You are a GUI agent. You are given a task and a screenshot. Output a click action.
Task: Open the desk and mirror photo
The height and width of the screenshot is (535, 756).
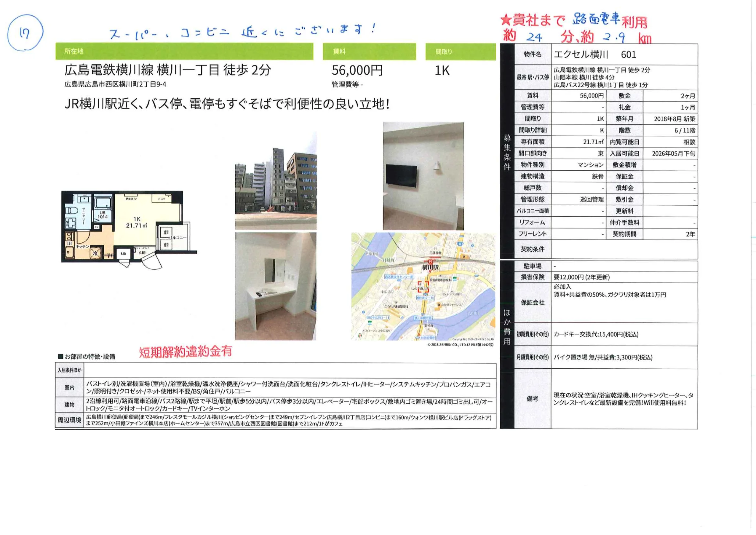point(275,286)
